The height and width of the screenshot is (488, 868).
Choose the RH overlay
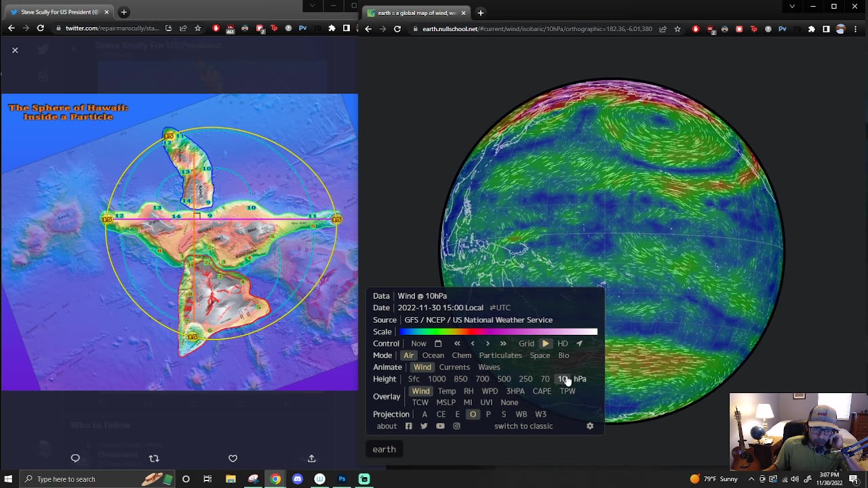coord(469,391)
